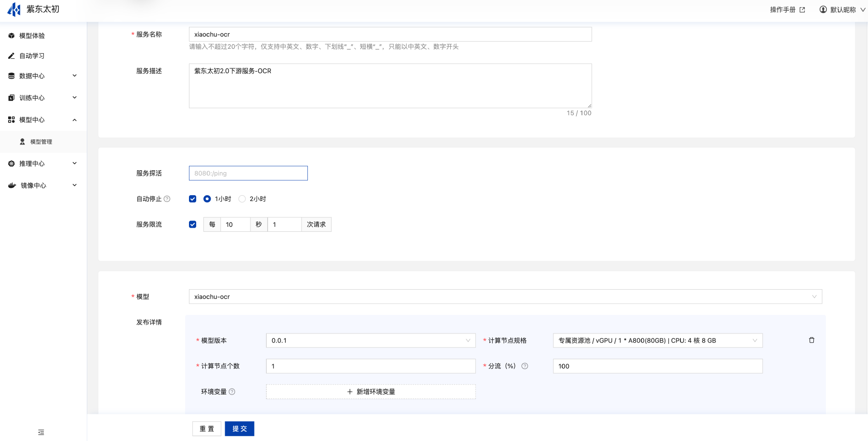Open 模型体验 in the sidebar
The height and width of the screenshot is (441, 868).
pos(32,36)
